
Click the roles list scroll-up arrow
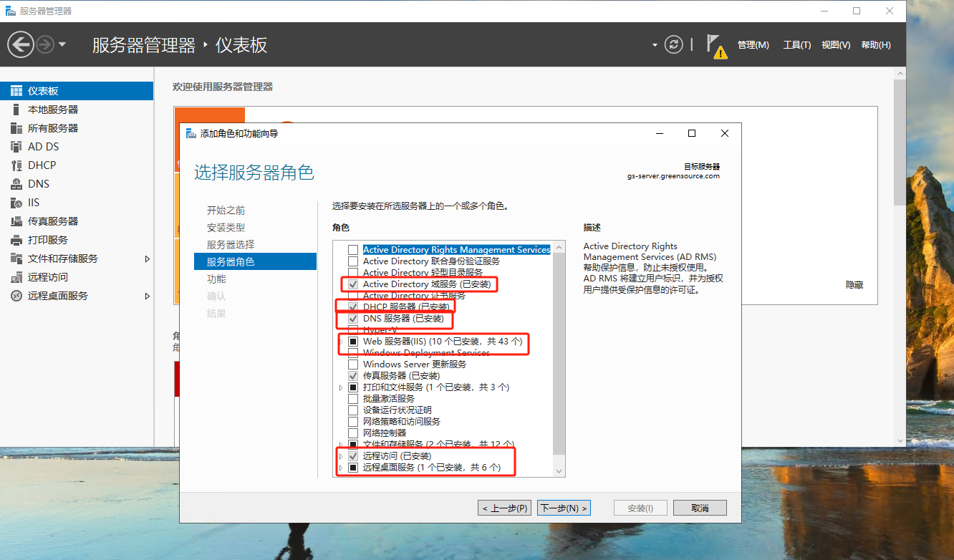coord(559,247)
